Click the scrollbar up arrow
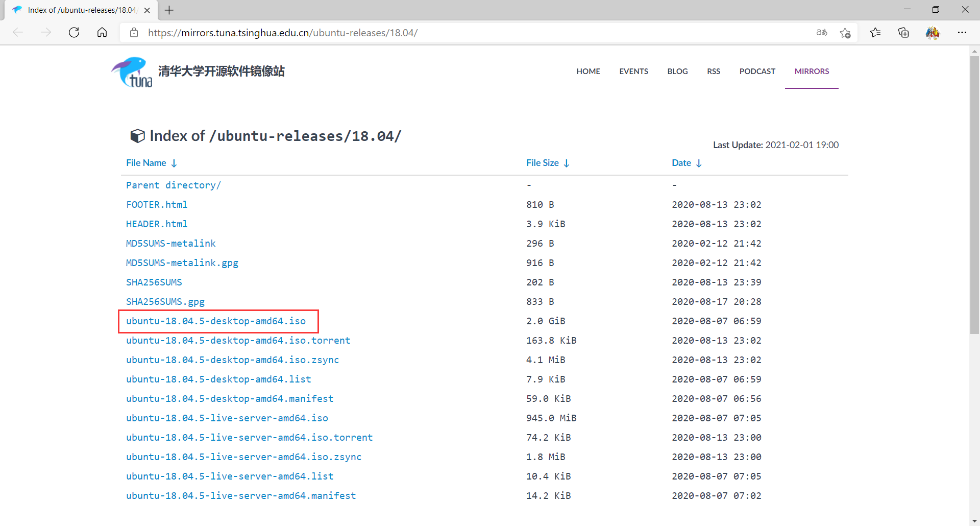The image size is (980, 526). point(974,51)
